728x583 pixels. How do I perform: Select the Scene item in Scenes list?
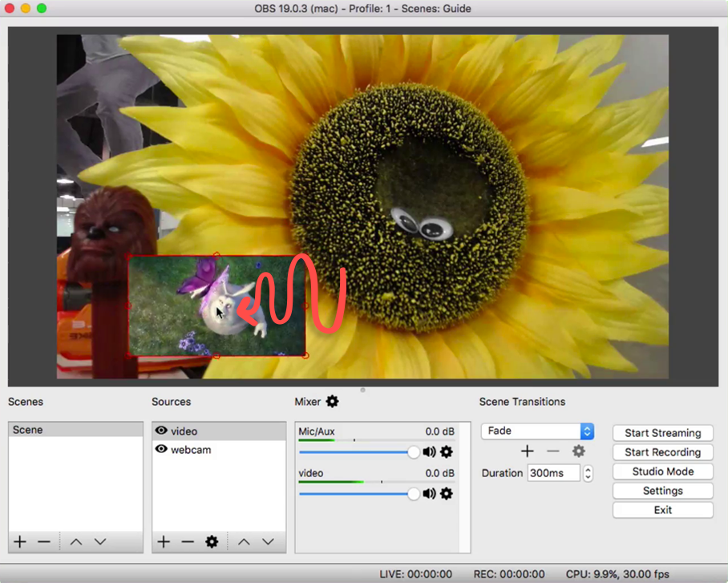(75, 430)
